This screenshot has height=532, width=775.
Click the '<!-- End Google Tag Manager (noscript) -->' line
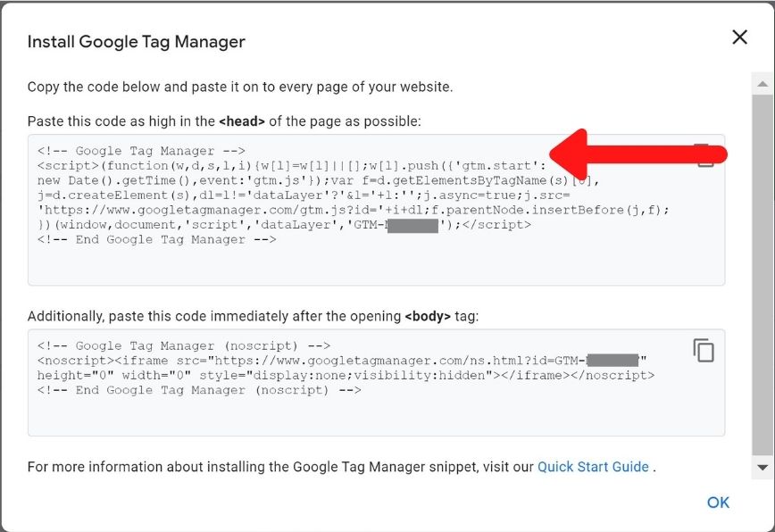pyautogui.click(x=199, y=390)
